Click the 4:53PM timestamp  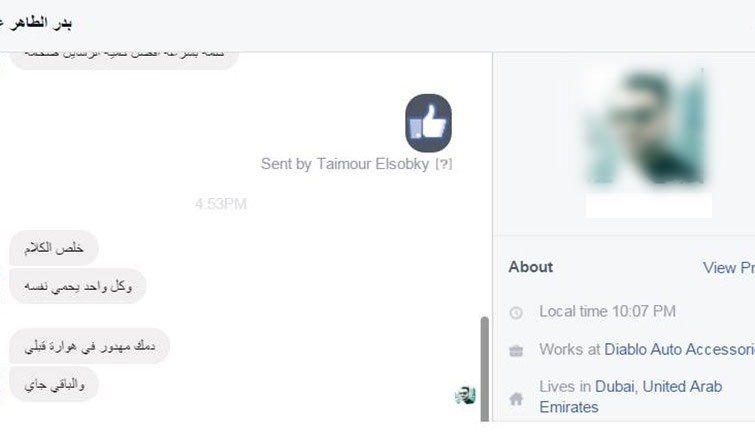(221, 204)
